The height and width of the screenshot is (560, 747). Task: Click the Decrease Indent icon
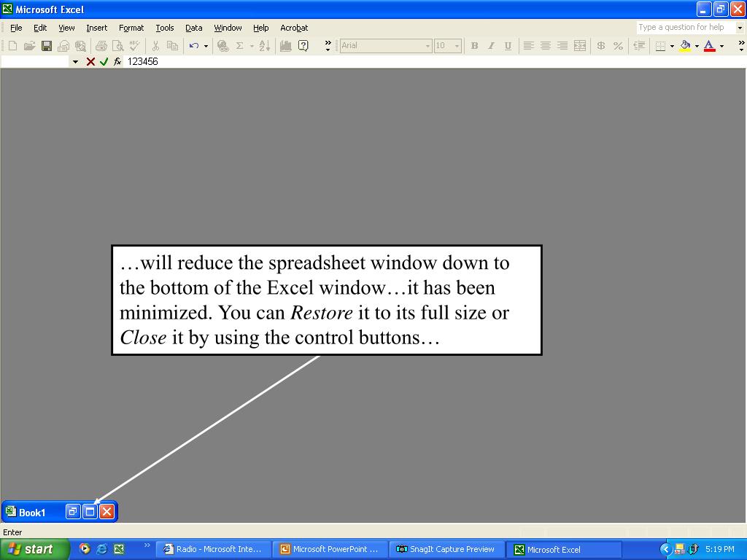pos(639,46)
